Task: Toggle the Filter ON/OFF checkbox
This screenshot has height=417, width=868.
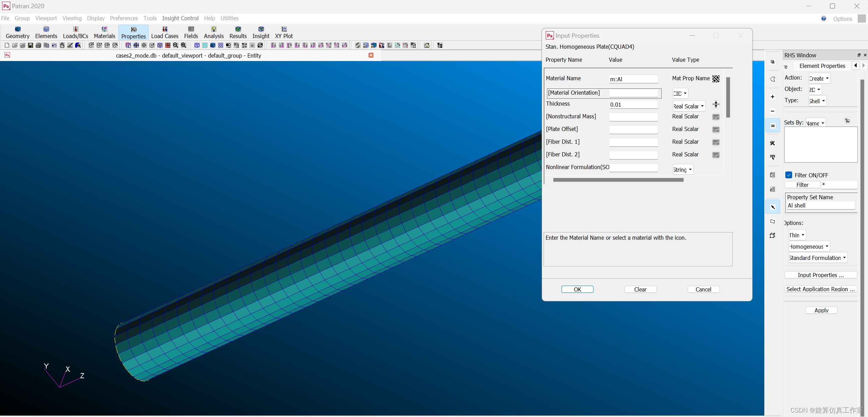Action: 789,175
